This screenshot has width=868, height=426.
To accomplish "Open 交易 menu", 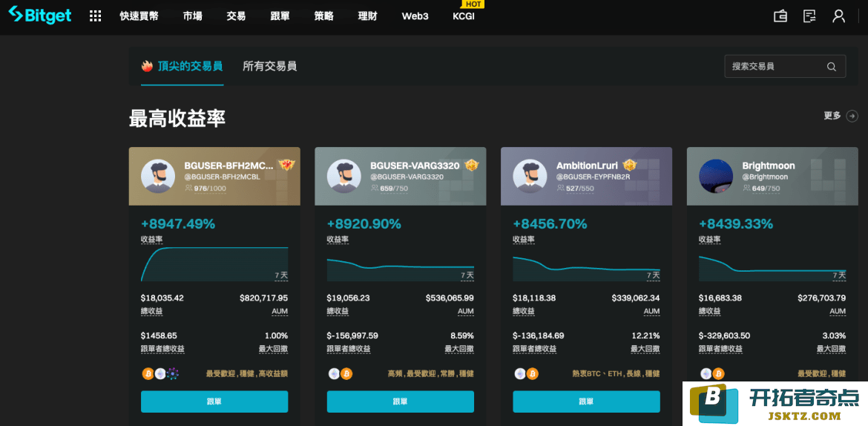I will pyautogui.click(x=236, y=16).
